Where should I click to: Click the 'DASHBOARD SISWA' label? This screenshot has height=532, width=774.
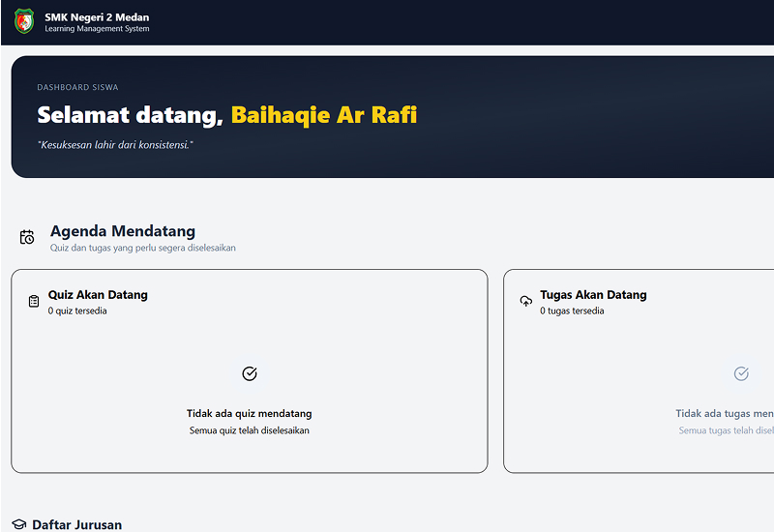pos(77,87)
